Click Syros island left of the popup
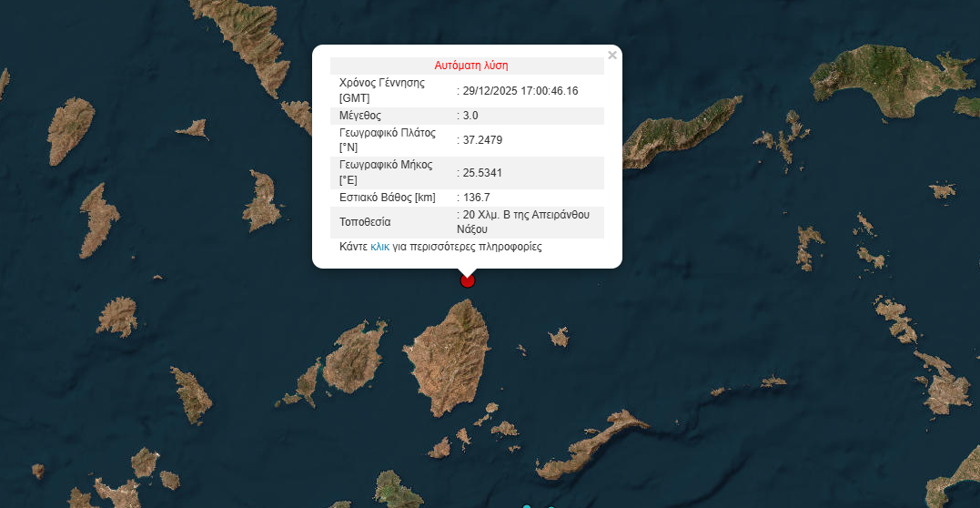 click(x=263, y=200)
